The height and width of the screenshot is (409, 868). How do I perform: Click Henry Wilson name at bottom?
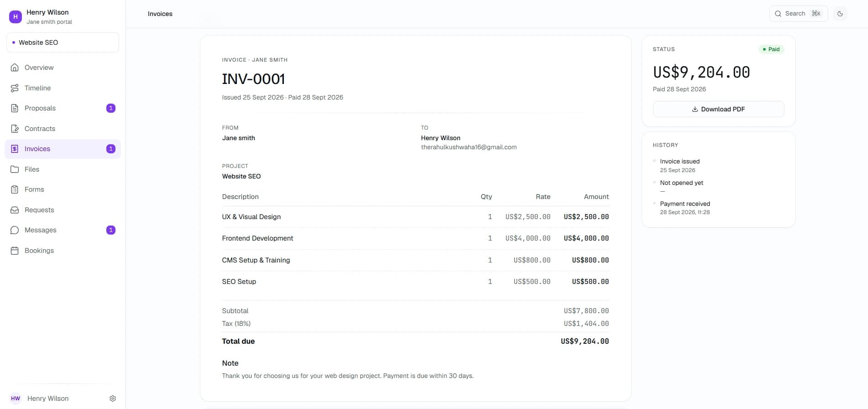click(48, 399)
